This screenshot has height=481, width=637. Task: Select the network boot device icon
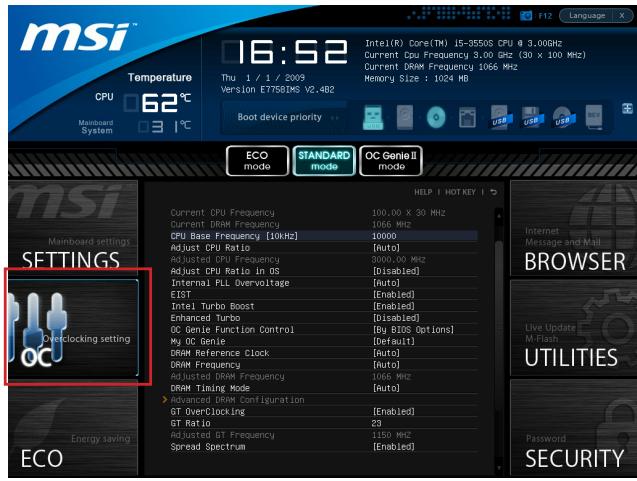467,117
